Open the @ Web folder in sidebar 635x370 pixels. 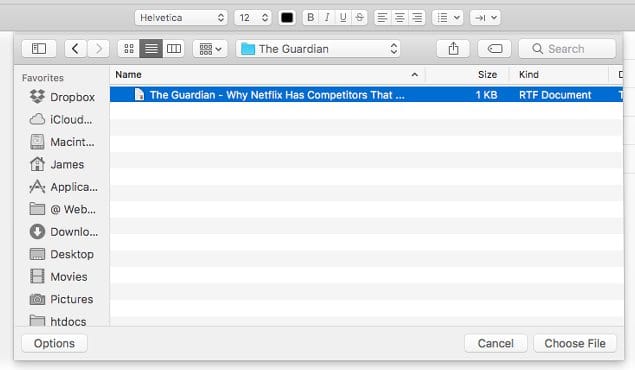[x=62, y=209]
